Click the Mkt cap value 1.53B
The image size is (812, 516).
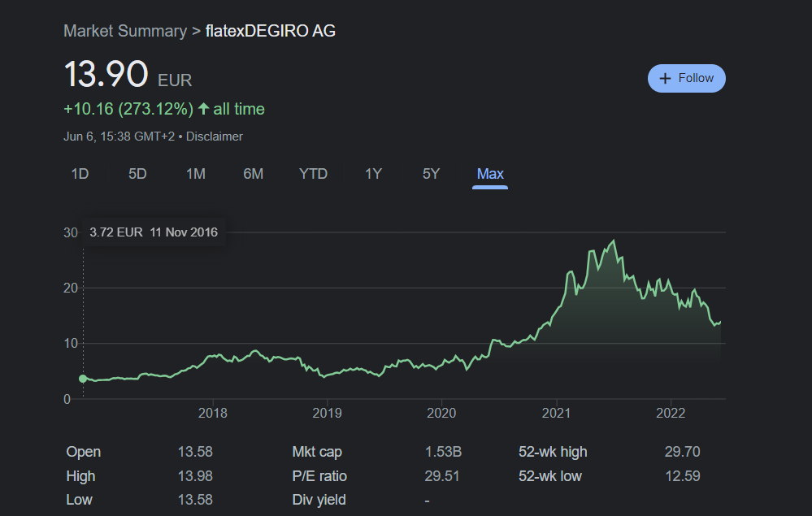tap(443, 452)
